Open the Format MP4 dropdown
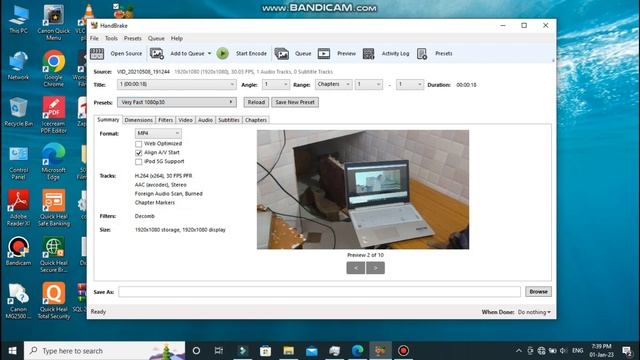The image size is (640, 360). [158, 133]
